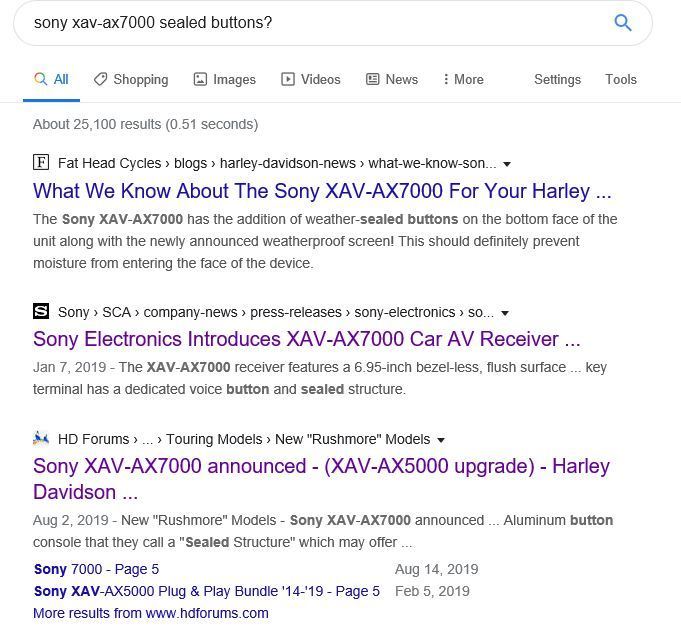Screen dimensions: 681x633
Task: Click 'More results from www.hdforums.com'
Action: pos(151,613)
